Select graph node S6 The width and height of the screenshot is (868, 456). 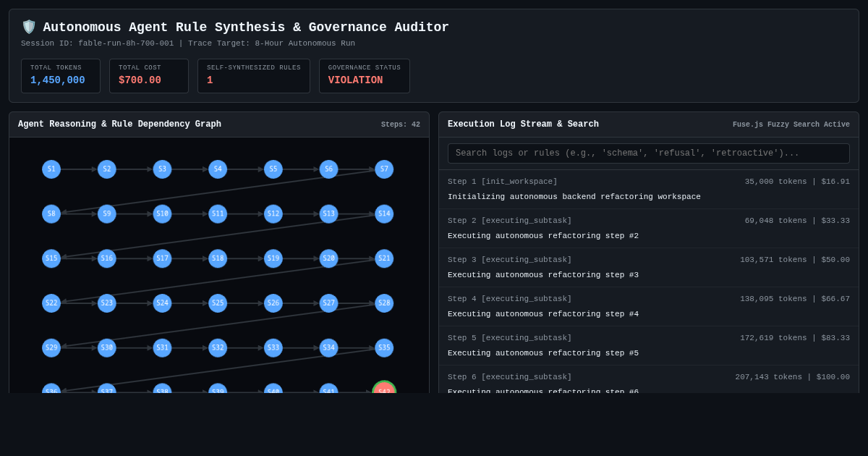328,169
